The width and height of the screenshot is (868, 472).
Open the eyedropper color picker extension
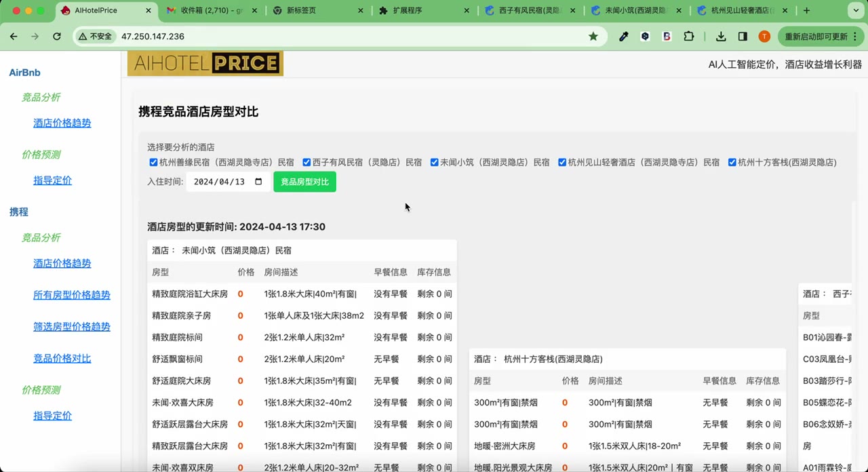625,37
